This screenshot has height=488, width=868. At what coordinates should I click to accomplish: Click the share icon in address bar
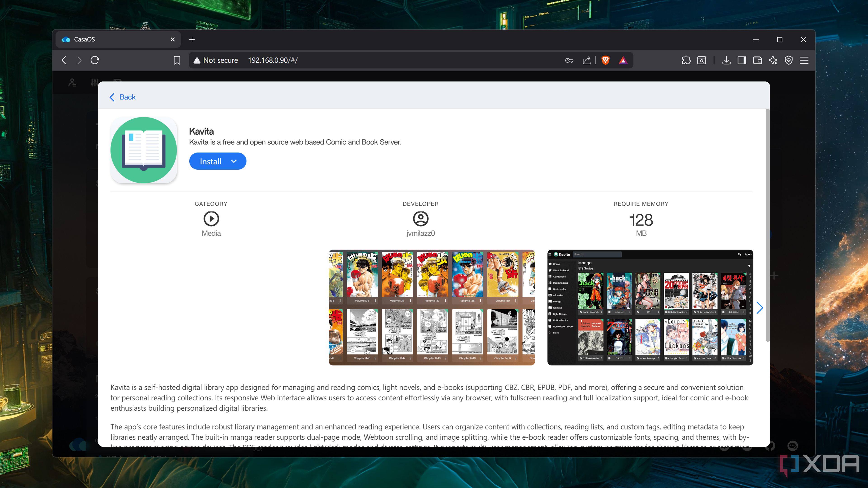[587, 60]
